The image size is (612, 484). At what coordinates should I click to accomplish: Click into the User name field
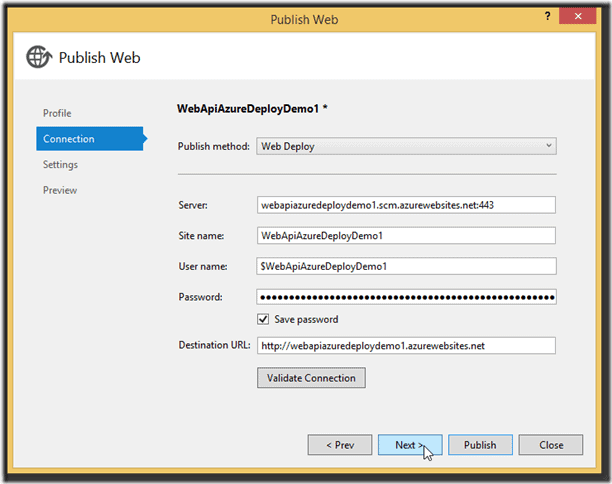point(406,266)
